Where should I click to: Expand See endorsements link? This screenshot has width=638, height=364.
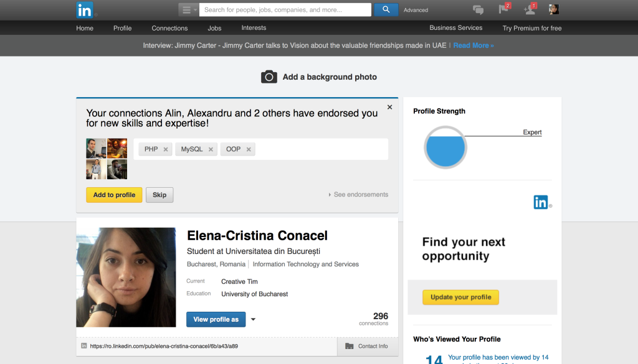tap(358, 195)
